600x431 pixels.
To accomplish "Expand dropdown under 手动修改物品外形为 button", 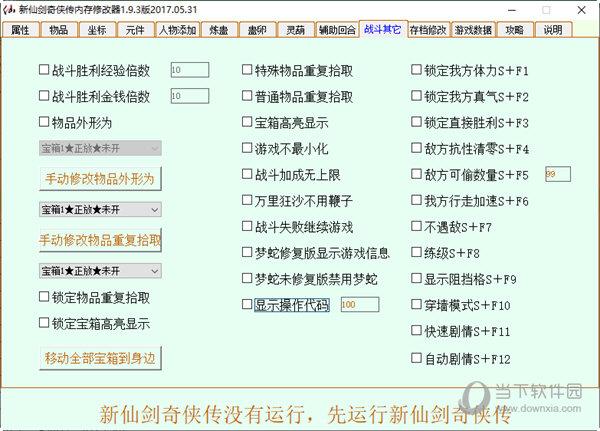I will [x=100, y=209].
